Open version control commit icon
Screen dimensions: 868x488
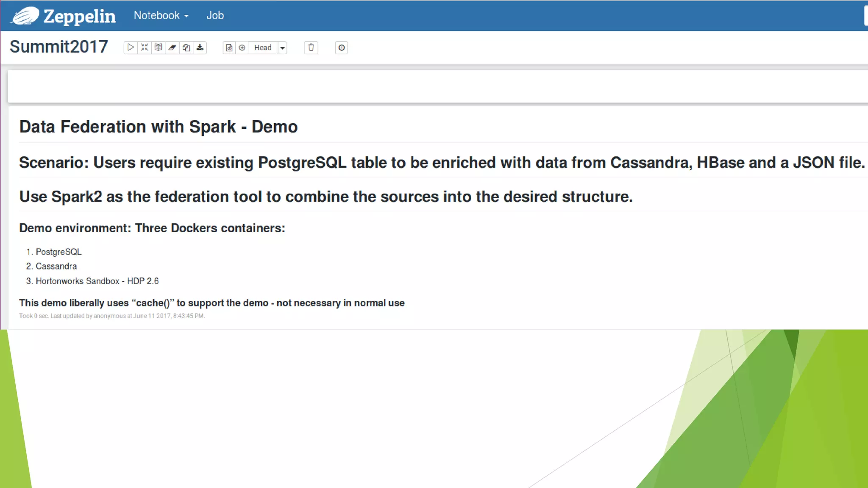tap(229, 47)
